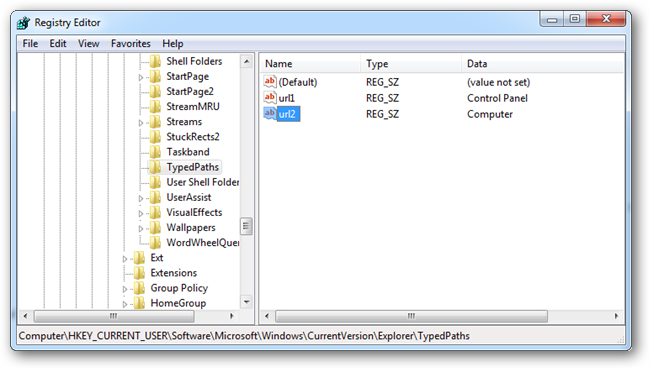650x369 pixels.
Task: Click the UserAssist folder icon
Action: 155,197
